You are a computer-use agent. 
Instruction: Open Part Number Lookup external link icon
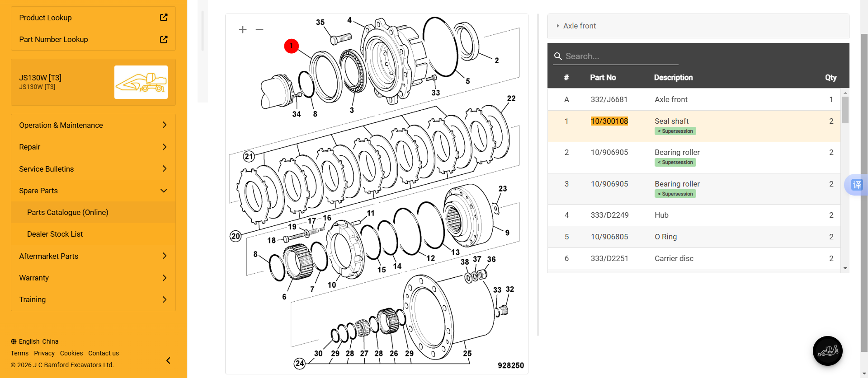164,39
